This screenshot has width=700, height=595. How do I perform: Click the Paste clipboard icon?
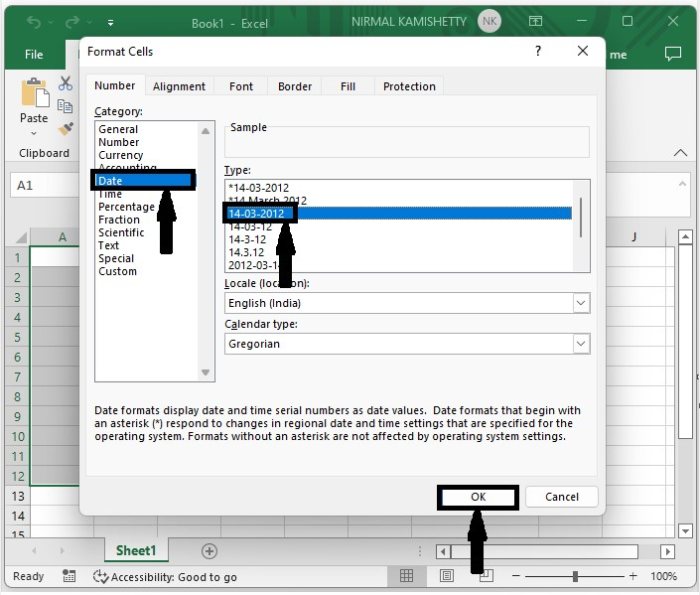tap(35, 92)
